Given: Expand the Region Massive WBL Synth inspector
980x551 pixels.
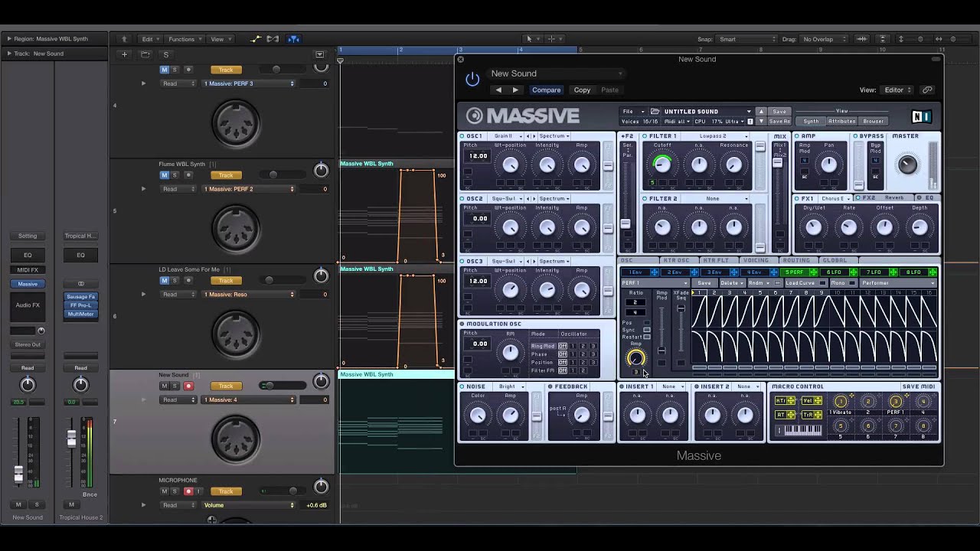Looking at the screenshot, I should (x=9, y=39).
